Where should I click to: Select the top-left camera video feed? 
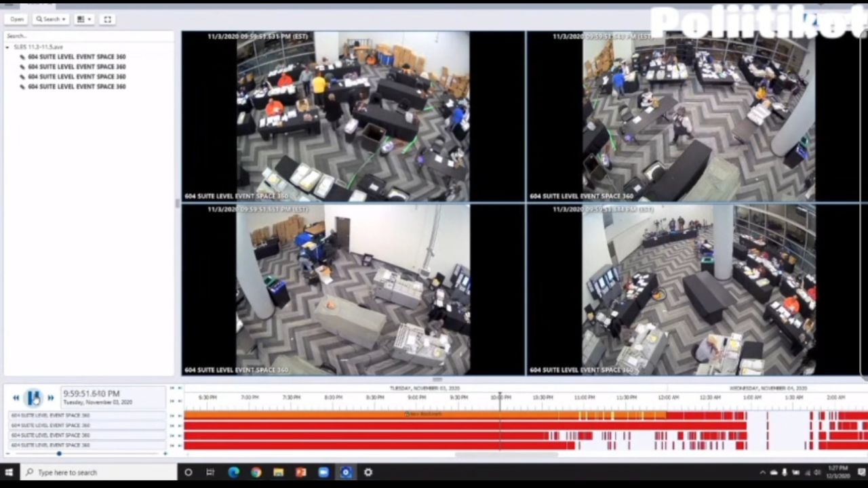coord(353,116)
